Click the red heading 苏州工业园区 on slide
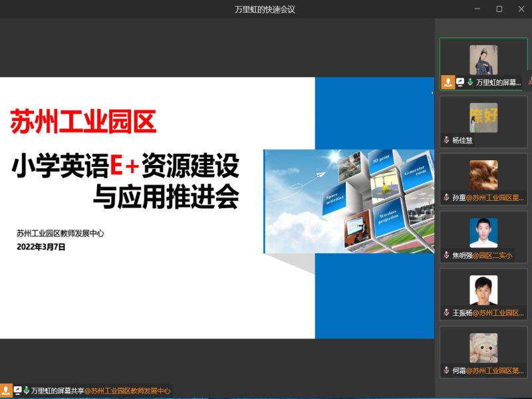532x399 pixels. [84, 122]
